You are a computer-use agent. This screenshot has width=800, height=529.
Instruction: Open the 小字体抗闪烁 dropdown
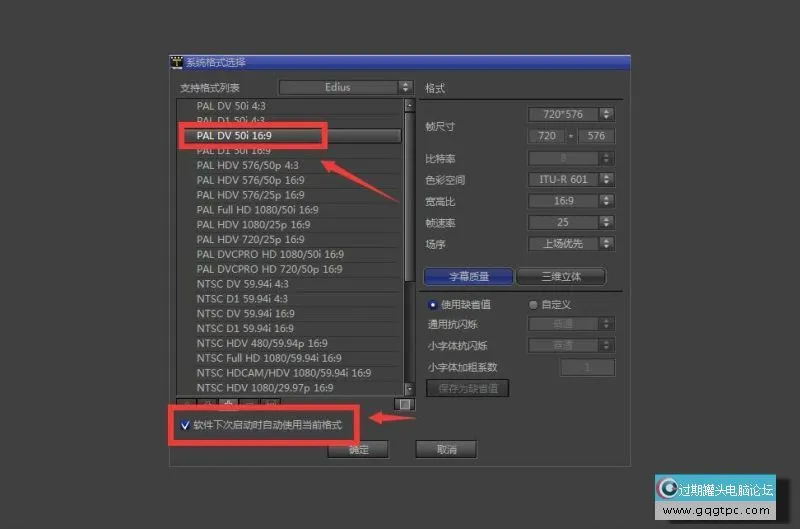pos(570,345)
